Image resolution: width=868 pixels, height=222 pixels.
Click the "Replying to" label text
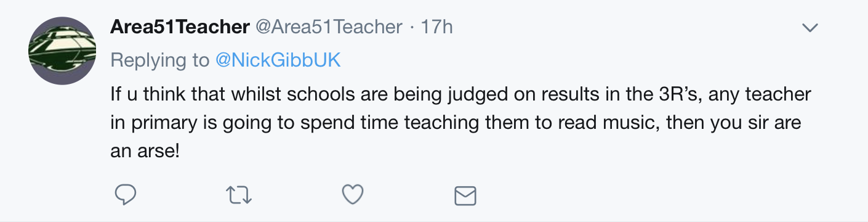click(x=160, y=60)
